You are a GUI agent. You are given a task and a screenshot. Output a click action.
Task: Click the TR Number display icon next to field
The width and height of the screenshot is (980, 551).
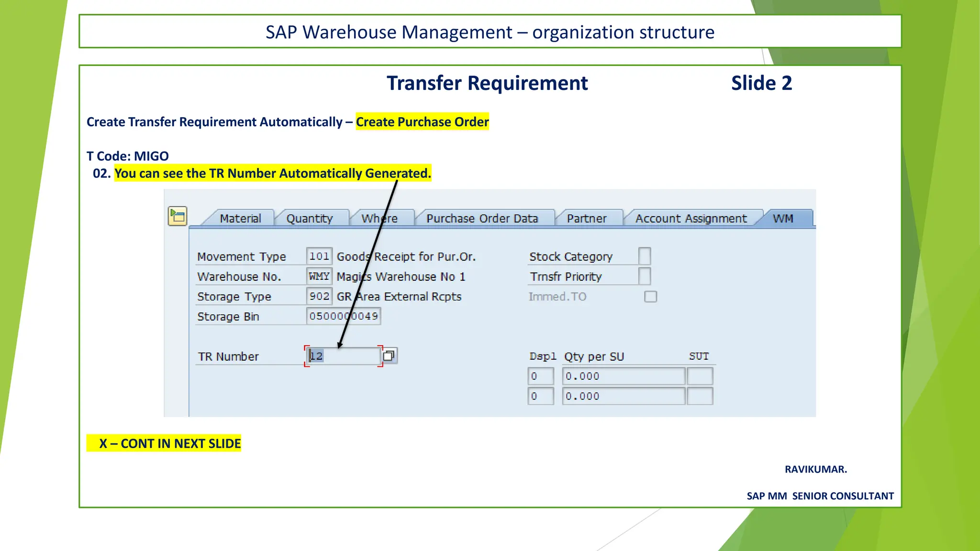[x=389, y=356]
